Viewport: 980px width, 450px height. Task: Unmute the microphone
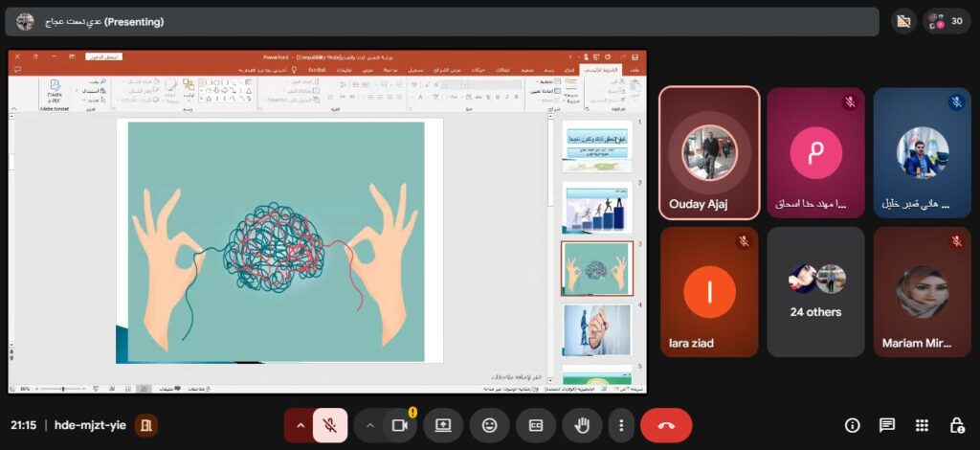(329, 425)
